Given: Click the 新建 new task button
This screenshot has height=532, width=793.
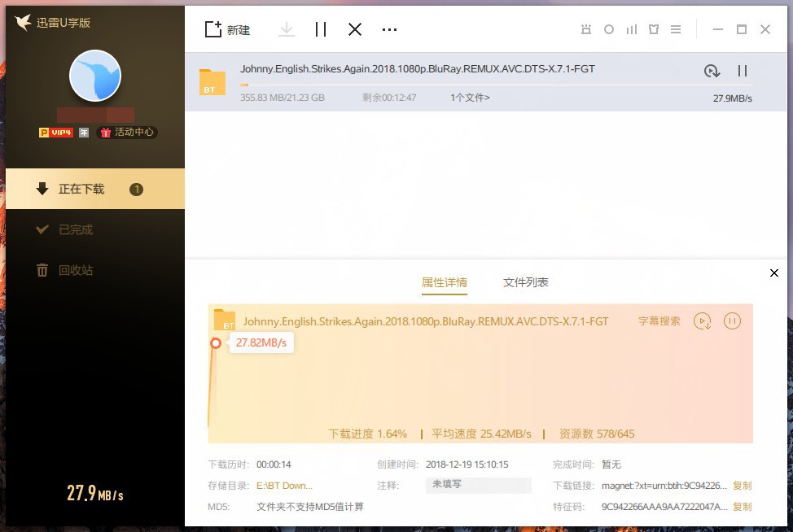Looking at the screenshot, I should pos(227,30).
